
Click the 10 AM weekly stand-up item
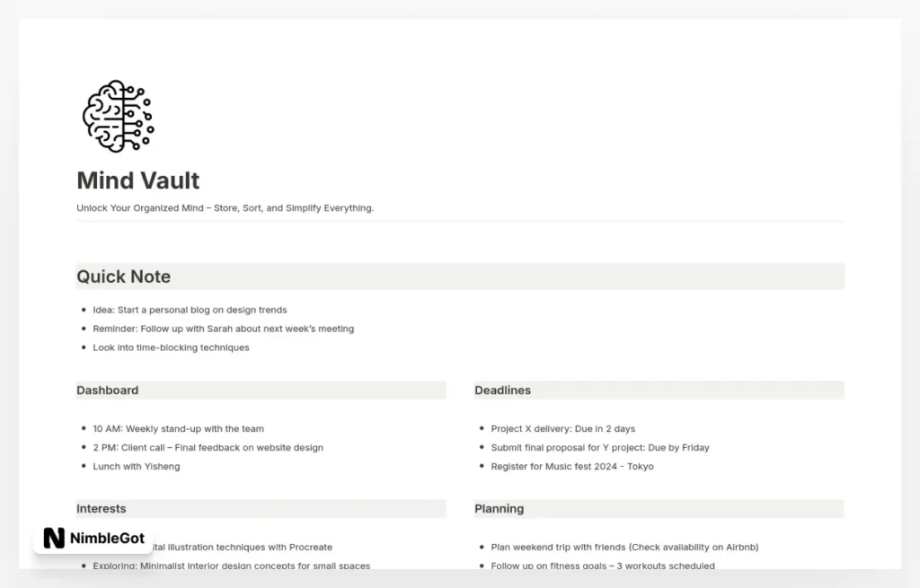point(178,429)
